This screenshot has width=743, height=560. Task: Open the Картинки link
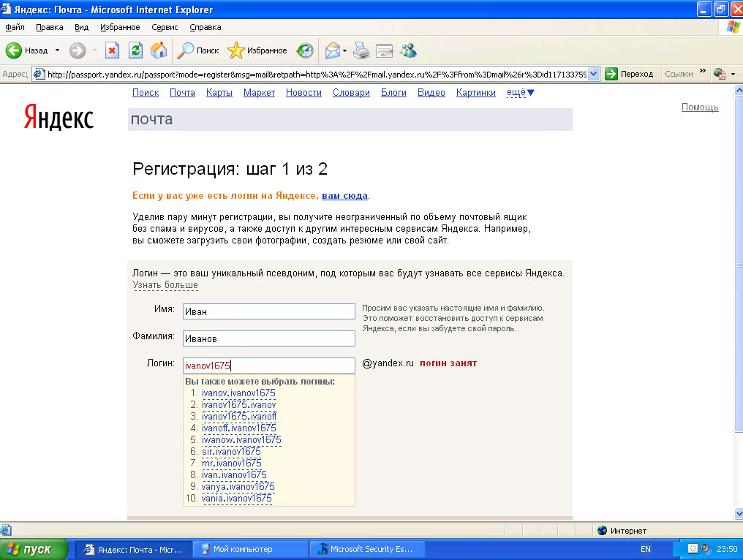(x=476, y=92)
